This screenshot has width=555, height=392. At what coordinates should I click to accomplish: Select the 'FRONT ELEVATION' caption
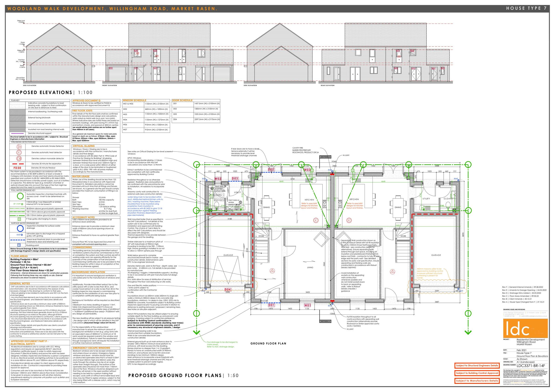click(109, 85)
